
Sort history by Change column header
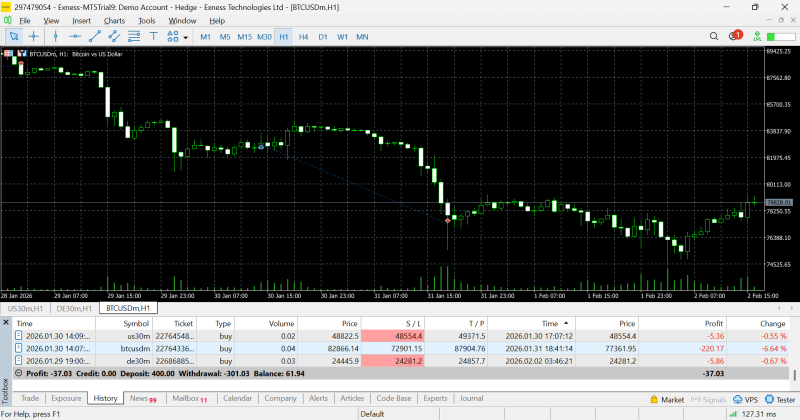(758, 324)
